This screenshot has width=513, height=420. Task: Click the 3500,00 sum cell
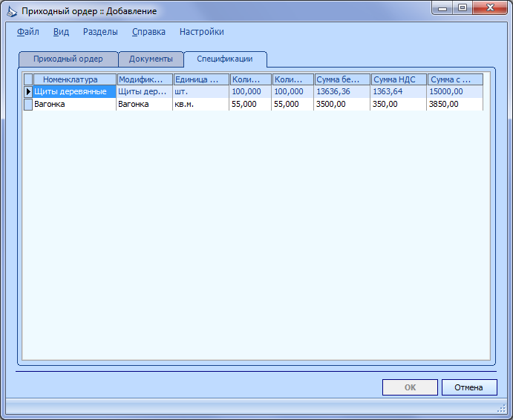[342, 105]
